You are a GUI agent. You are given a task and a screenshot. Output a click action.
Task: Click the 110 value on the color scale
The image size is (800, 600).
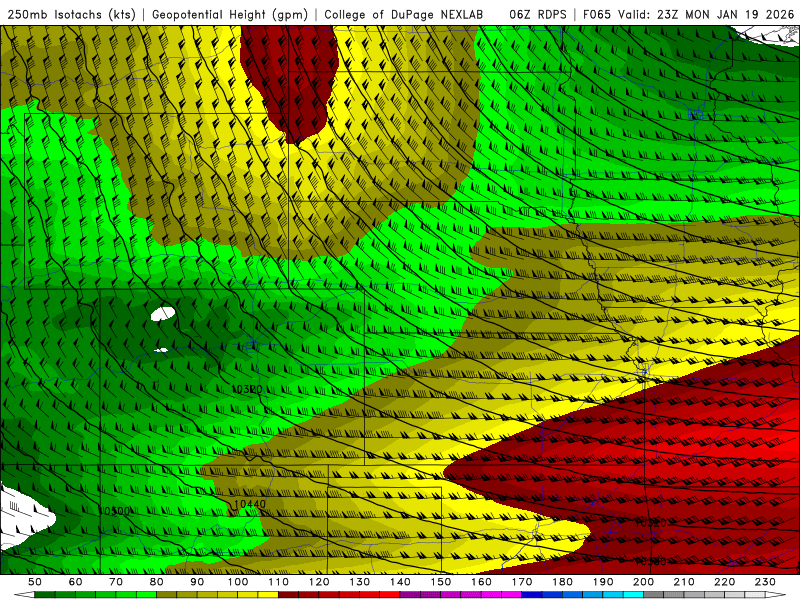point(278,582)
